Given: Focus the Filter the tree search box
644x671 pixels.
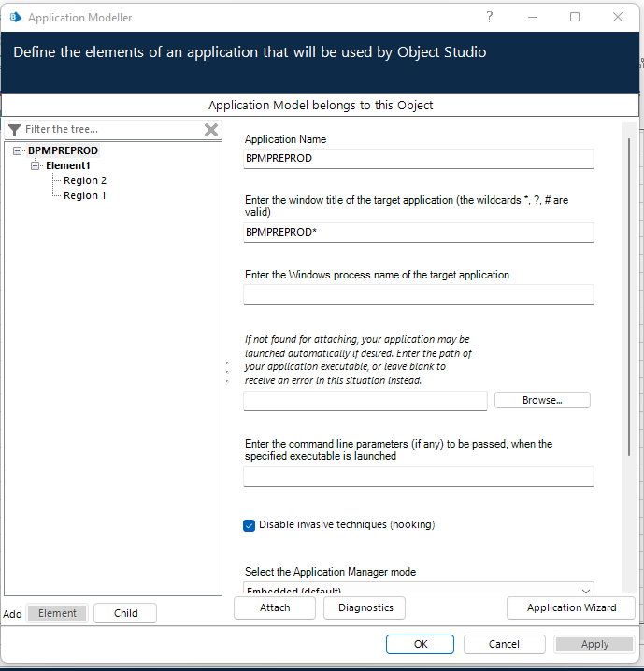Looking at the screenshot, I should click(112, 129).
